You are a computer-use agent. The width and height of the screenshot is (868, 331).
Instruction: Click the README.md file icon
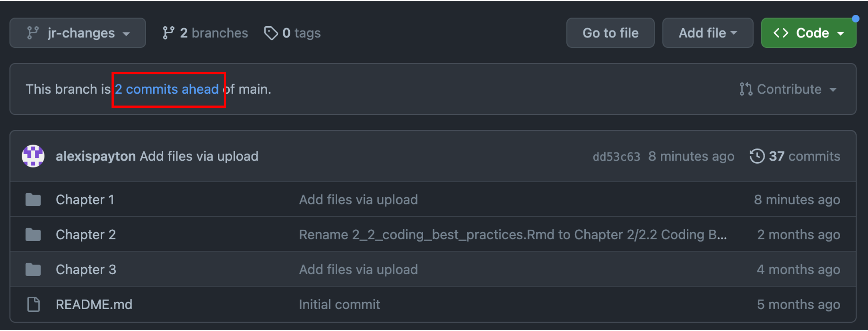tap(33, 304)
